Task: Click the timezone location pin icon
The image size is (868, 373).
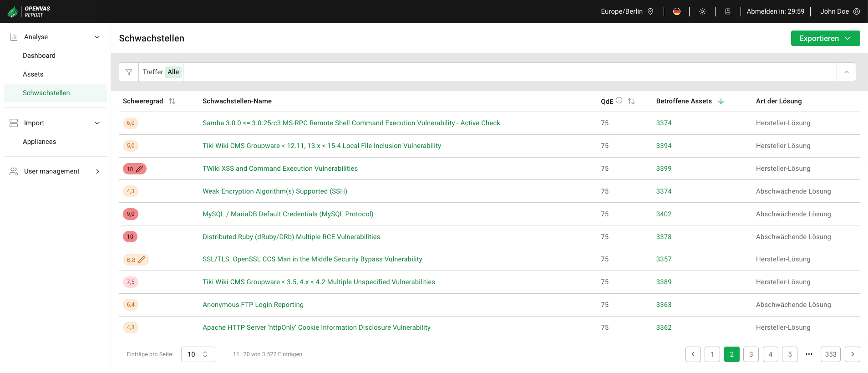Action: pos(650,11)
